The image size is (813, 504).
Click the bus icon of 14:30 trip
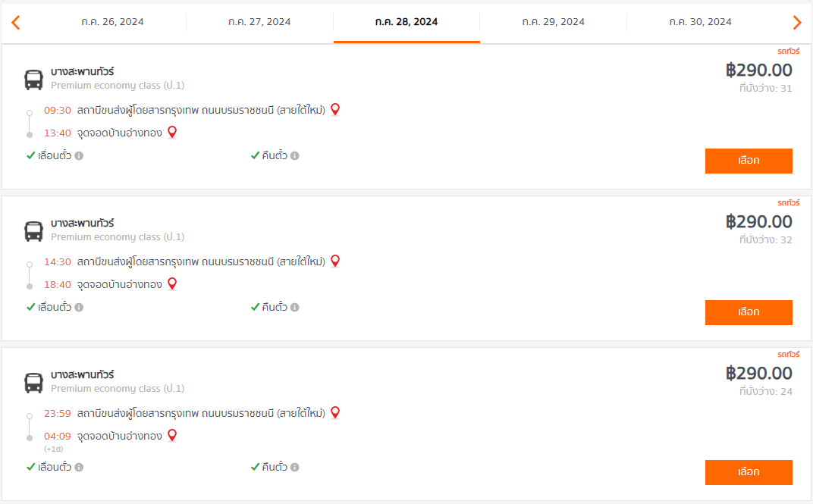coord(33,231)
